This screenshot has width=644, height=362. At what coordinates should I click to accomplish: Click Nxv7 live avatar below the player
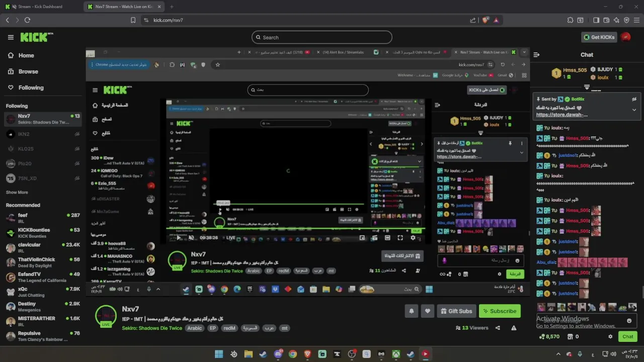(x=106, y=317)
